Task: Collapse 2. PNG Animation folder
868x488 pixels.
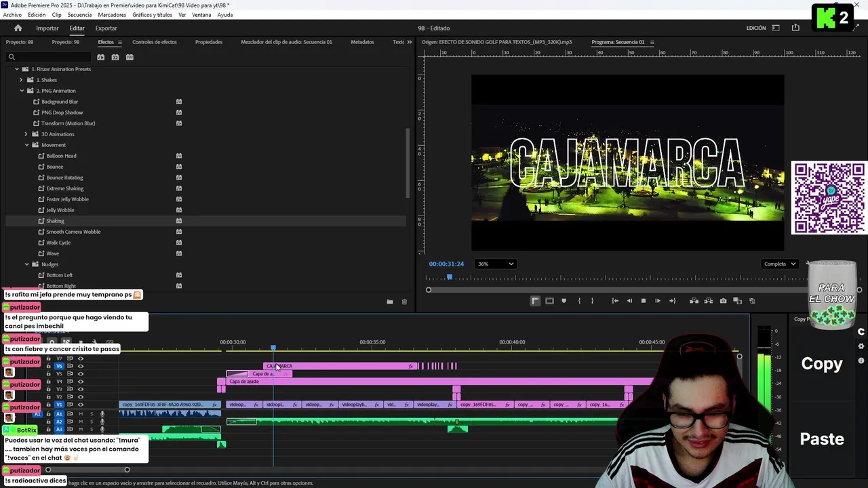Action: [x=21, y=91]
